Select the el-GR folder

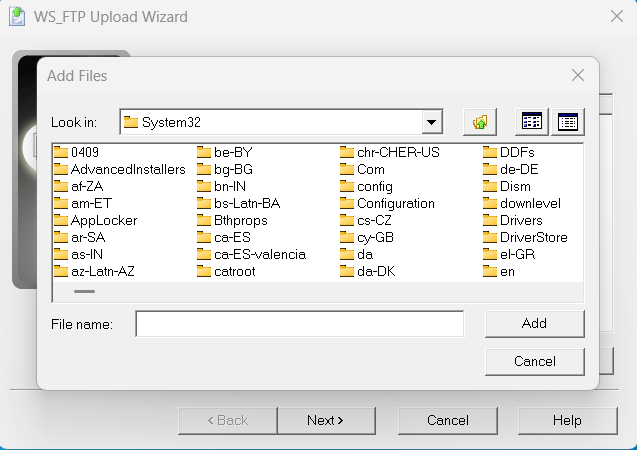click(x=509, y=255)
